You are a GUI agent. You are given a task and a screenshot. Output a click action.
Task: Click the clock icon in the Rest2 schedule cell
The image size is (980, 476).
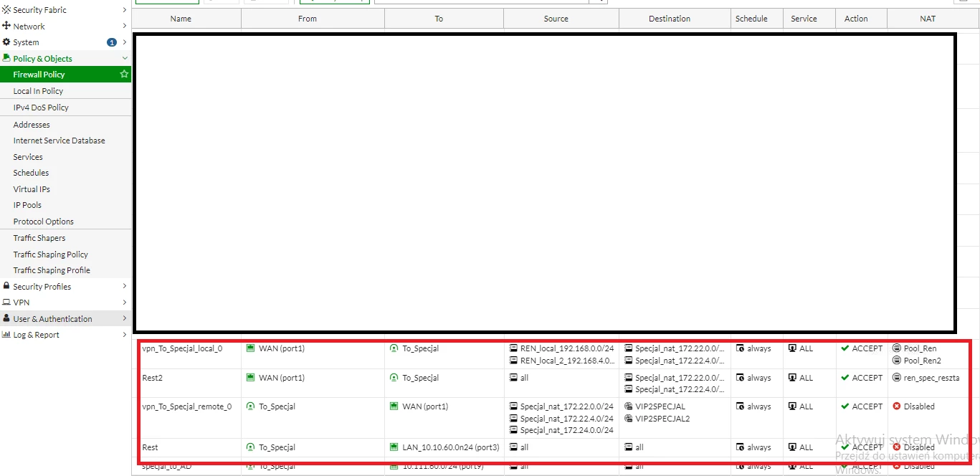pos(741,378)
